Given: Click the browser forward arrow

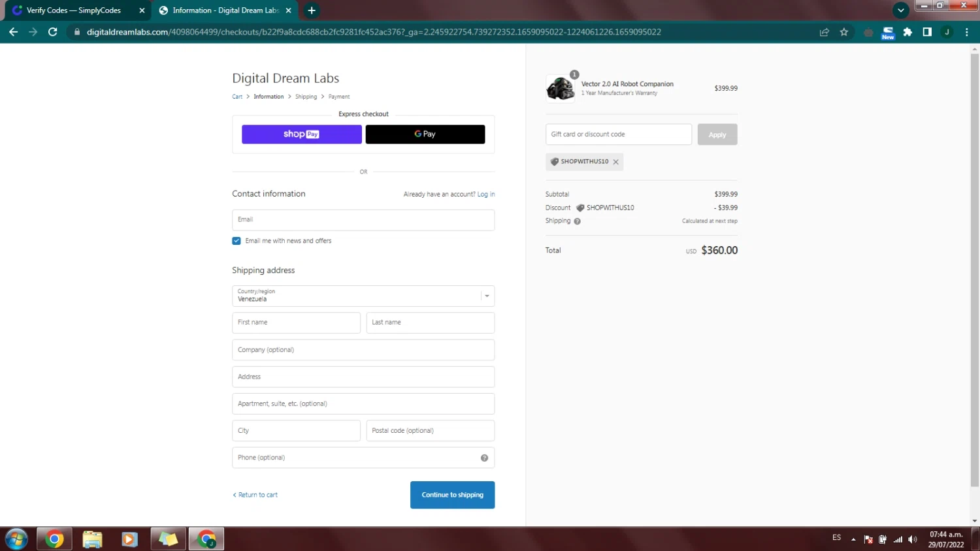Looking at the screenshot, I should tap(33, 32).
